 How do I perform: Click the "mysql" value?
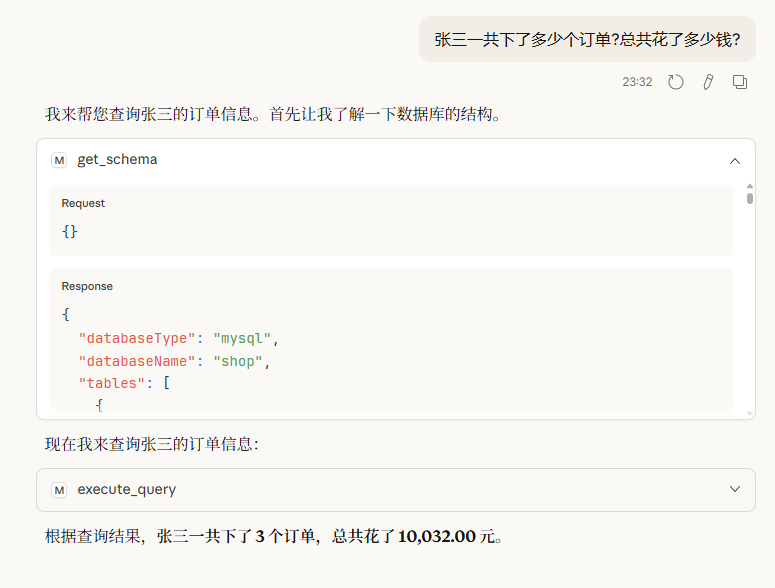242,338
